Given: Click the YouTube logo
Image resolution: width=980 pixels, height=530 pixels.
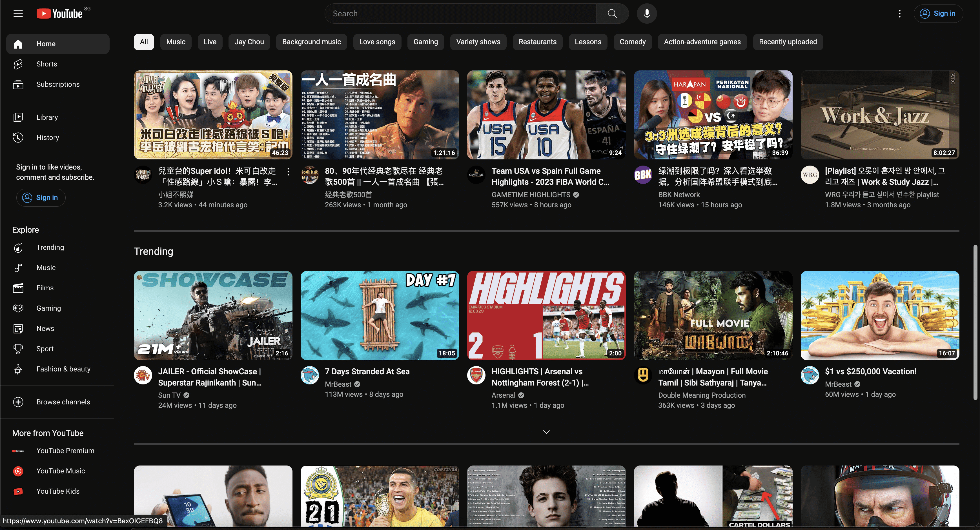Looking at the screenshot, I should 59,14.
